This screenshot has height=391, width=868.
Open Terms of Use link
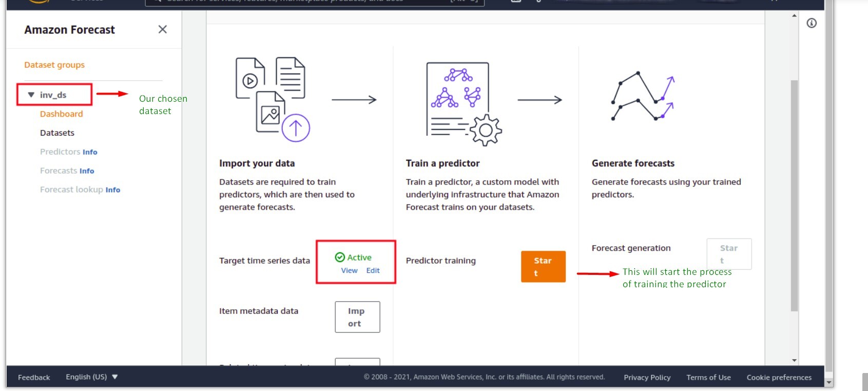point(708,377)
